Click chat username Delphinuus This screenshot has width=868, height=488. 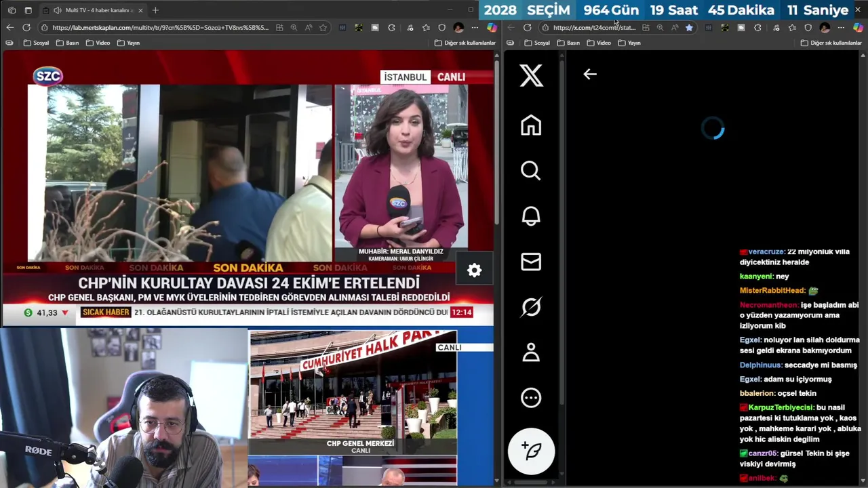760,365
